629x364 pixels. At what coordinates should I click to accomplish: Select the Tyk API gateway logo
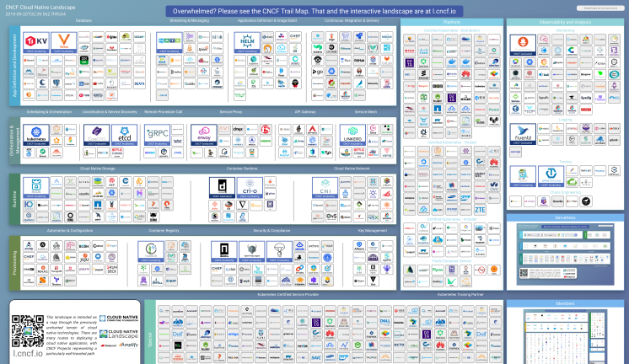point(326,153)
